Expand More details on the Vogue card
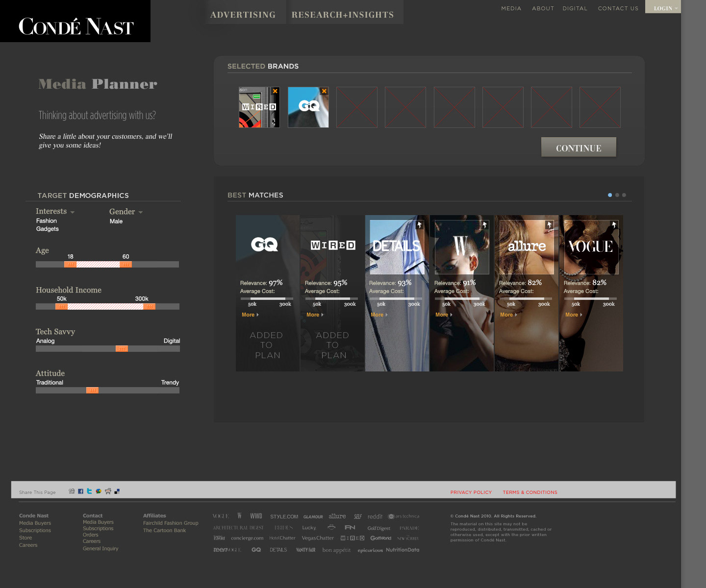The image size is (706, 588). (x=574, y=315)
